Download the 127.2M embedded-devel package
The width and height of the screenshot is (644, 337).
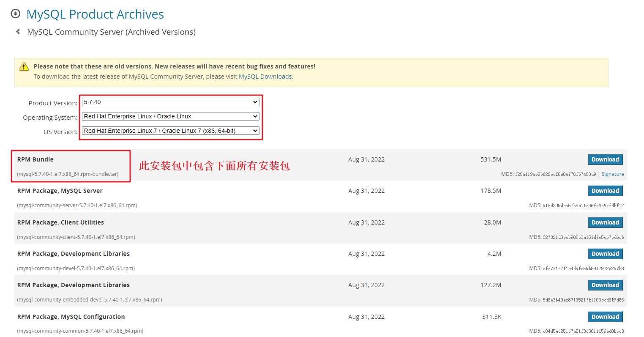point(605,285)
